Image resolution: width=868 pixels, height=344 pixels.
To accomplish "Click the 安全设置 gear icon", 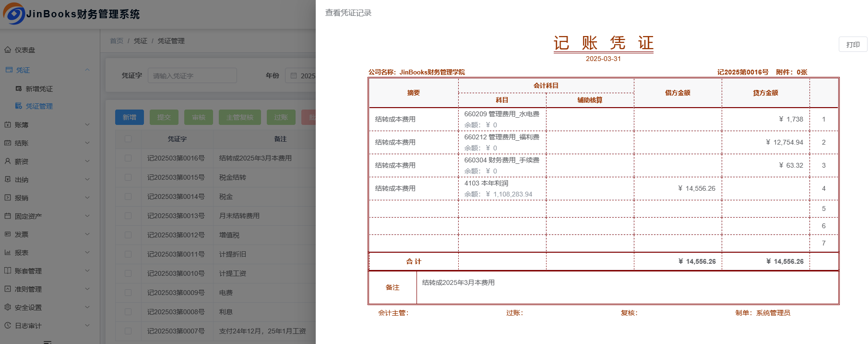I will tap(8, 307).
